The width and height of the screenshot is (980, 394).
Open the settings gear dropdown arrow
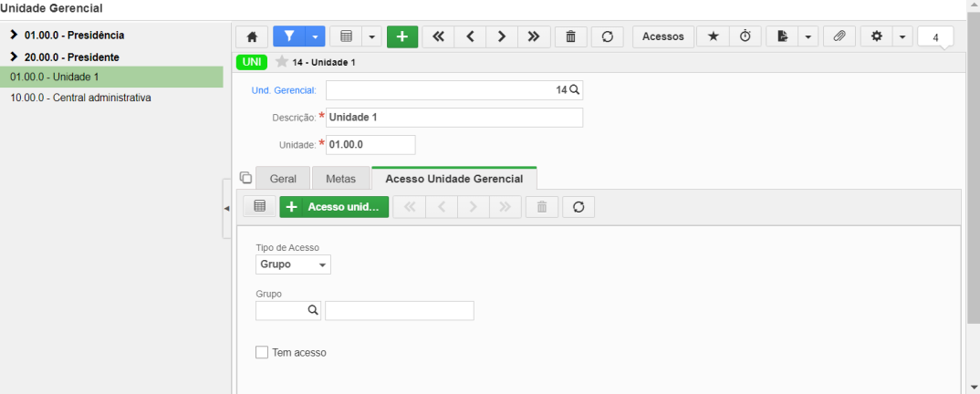point(902,36)
